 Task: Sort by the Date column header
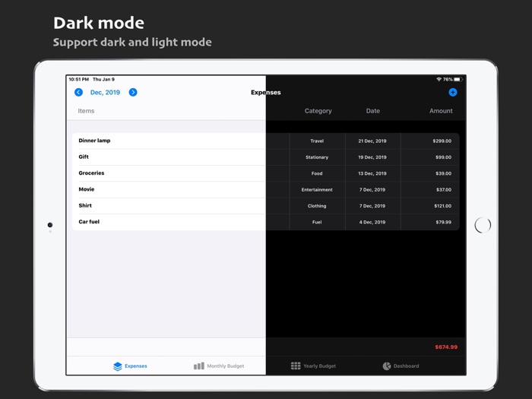pyautogui.click(x=373, y=111)
